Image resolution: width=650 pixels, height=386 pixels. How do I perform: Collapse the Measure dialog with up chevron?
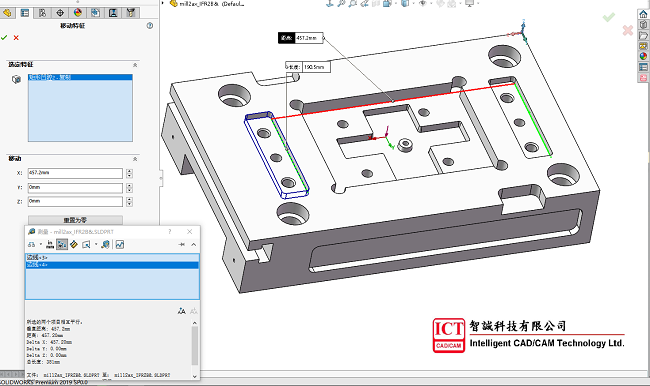(194, 245)
